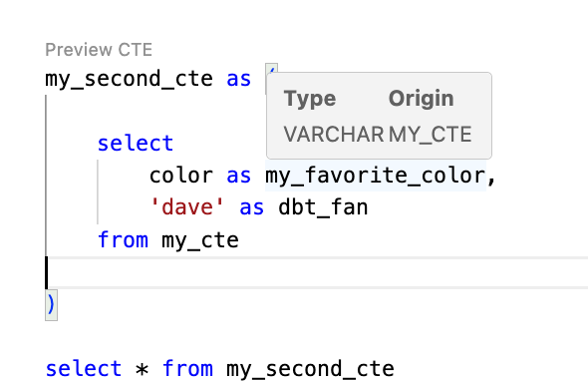This screenshot has height=381, width=588.
Task: Click my_second_cte in the final query
Action: click(310, 369)
